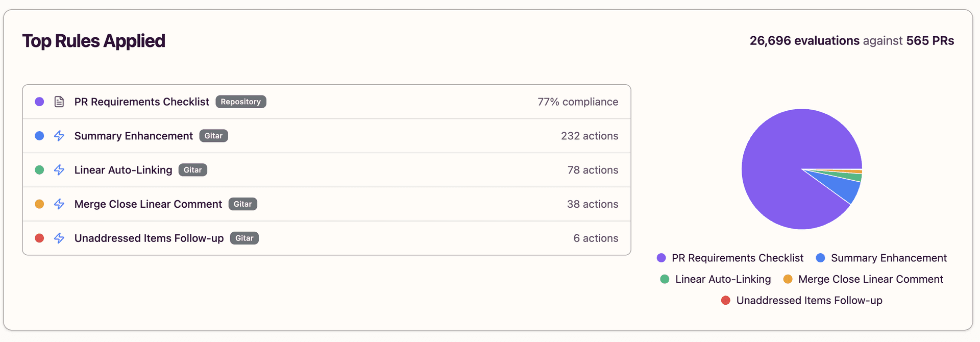Open the 232 actions link for Summary Enhancement
Viewport: 980px width, 342px height.
(x=590, y=136)
